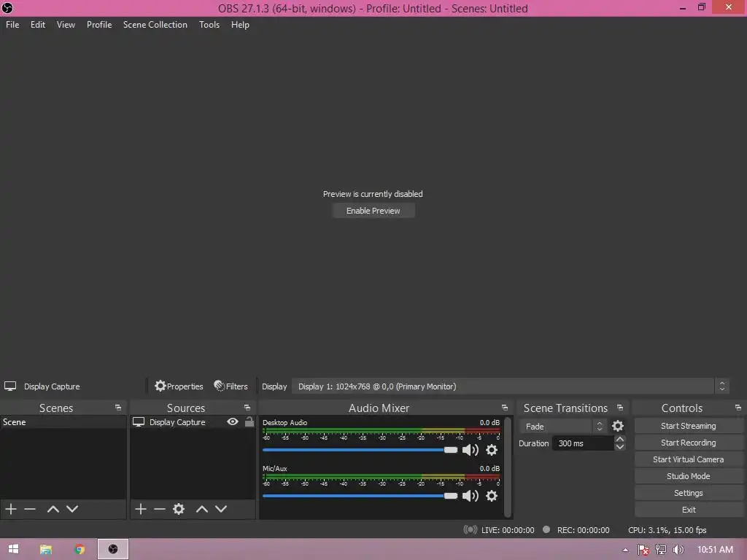Show hidden tray icons arrow
Viewport: 747px width, 560px height.
[x=625, y=550]
